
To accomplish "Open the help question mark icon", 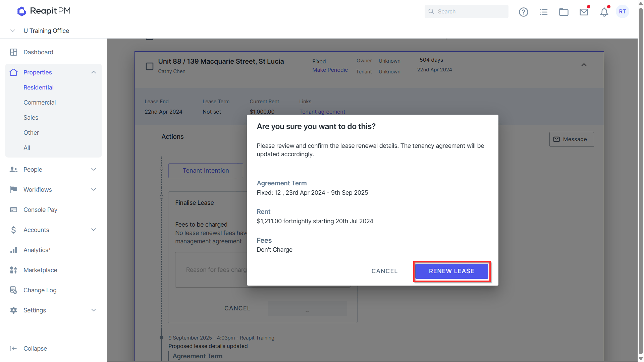I will pos(523,12).
